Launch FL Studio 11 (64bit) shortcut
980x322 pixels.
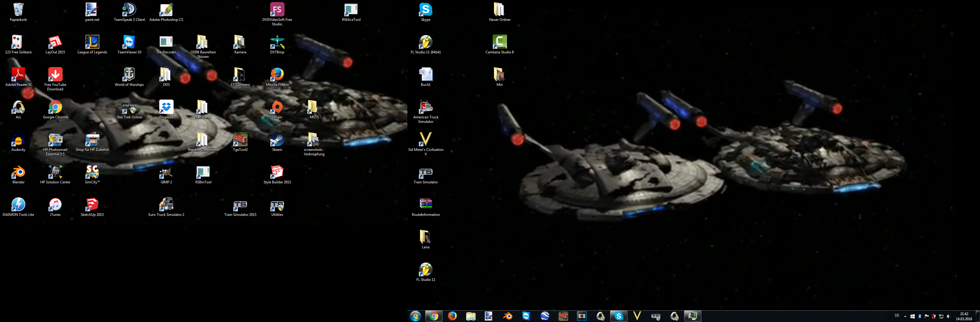click(425, 44)
